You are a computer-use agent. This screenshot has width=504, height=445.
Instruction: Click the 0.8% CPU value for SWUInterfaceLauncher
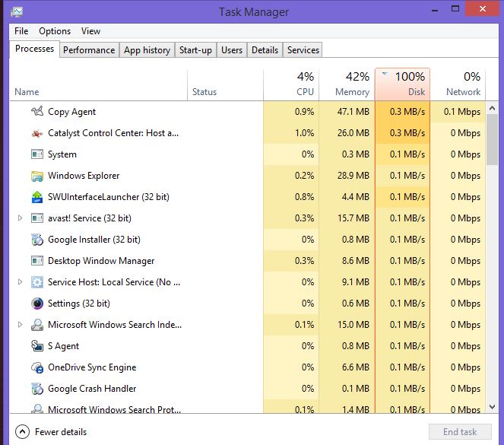coord(304,197)
